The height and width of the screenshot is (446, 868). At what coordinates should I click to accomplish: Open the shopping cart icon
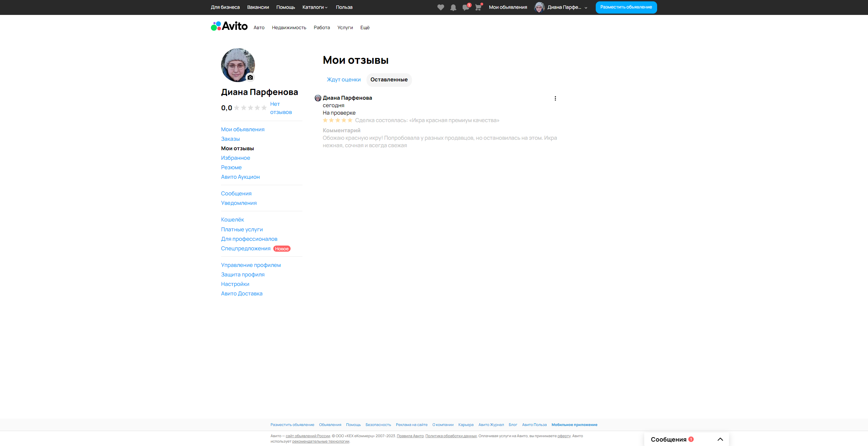click(478, 7)
